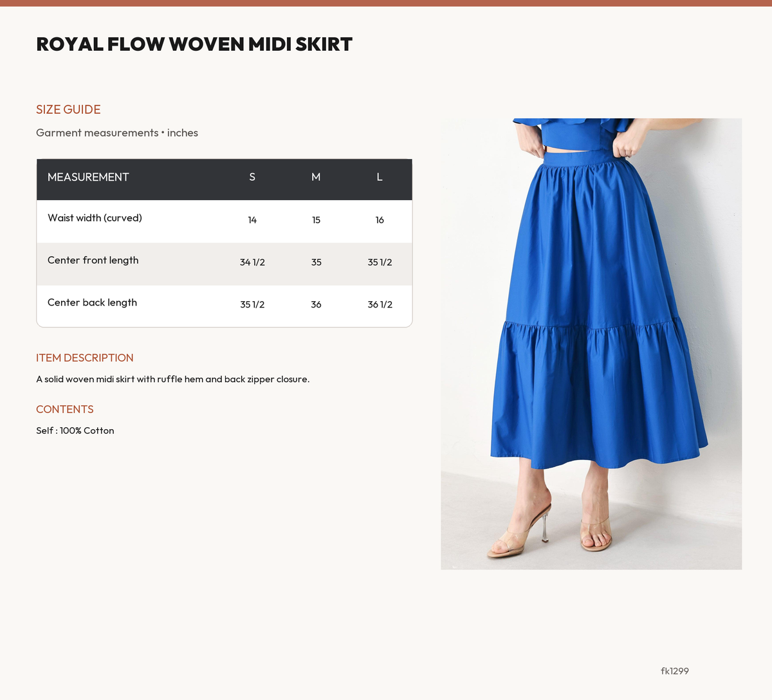Click the skirt description sentence
Image resolution: width=772 pixels, height=700 pixels.
173,380
